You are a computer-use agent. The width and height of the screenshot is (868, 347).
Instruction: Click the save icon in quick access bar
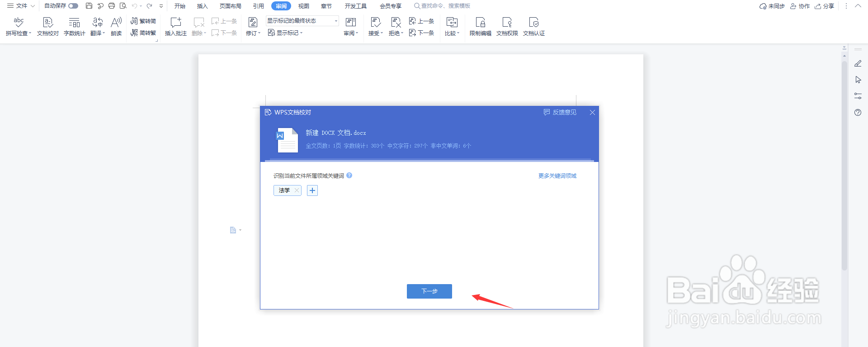(x=89, y=6)
